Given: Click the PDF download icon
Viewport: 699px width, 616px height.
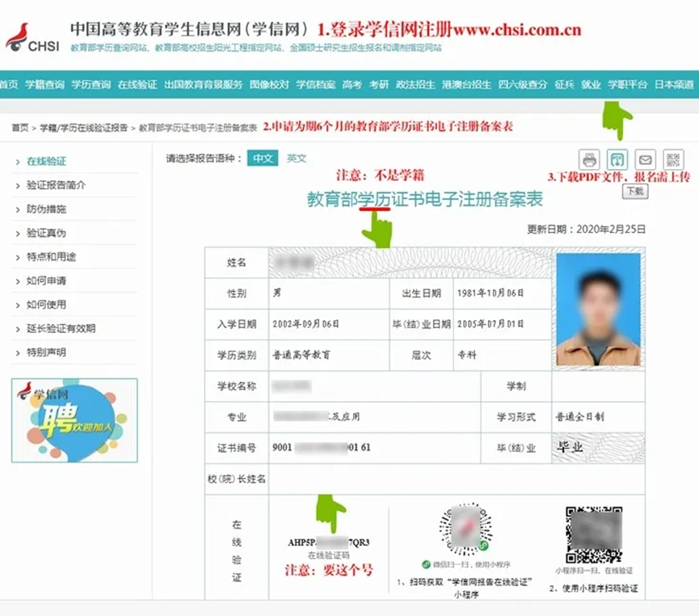Looking at the screenshot, I should (617, 159).
